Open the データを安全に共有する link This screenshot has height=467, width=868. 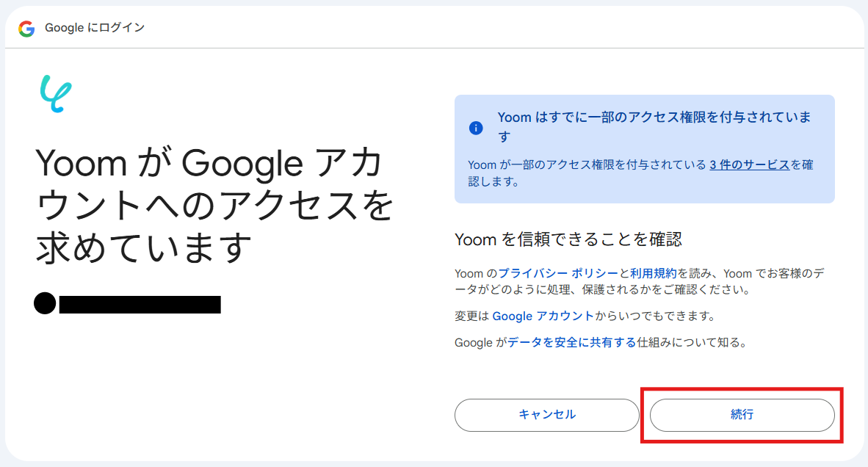(x=571, y=342)
